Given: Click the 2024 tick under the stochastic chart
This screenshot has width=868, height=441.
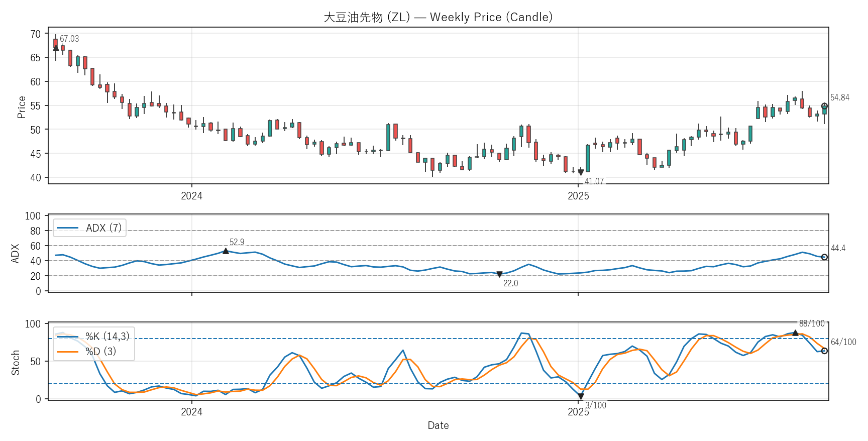Looking at the screenshot, I should pyautogui.click(x=191, y=412).
